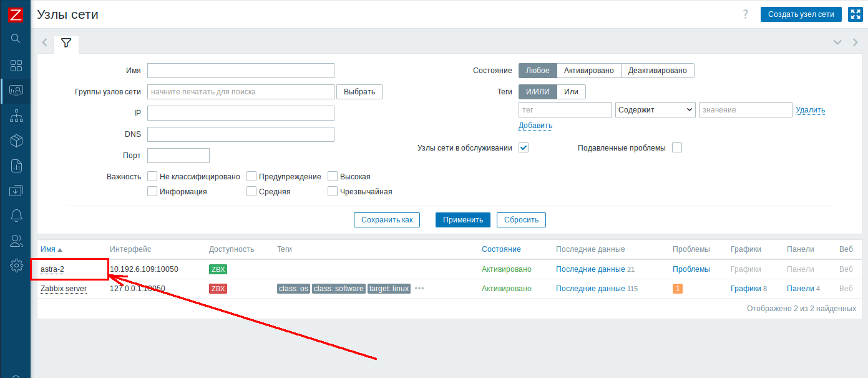Open the Inventory cube icon in sidebar

pos(16,141)
